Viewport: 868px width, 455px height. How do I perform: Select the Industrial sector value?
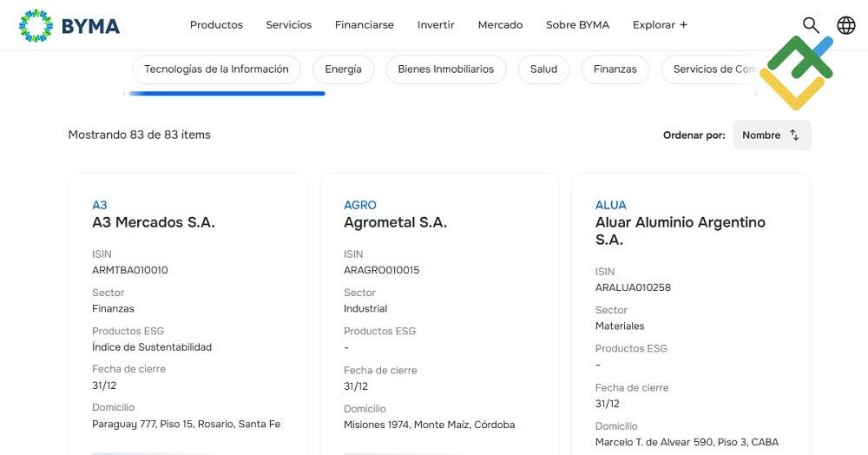[365, 308]
